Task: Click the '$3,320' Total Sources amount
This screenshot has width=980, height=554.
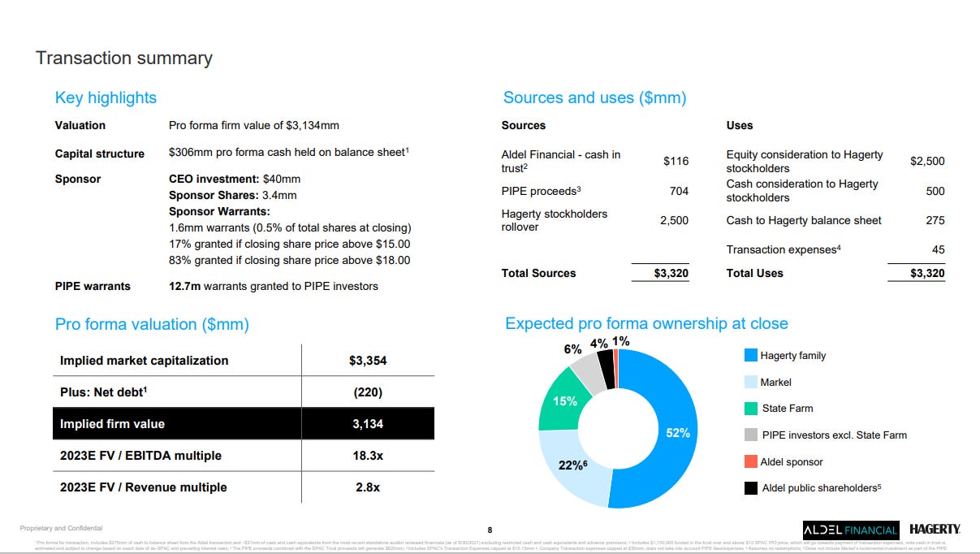Action: pos(671,273)
